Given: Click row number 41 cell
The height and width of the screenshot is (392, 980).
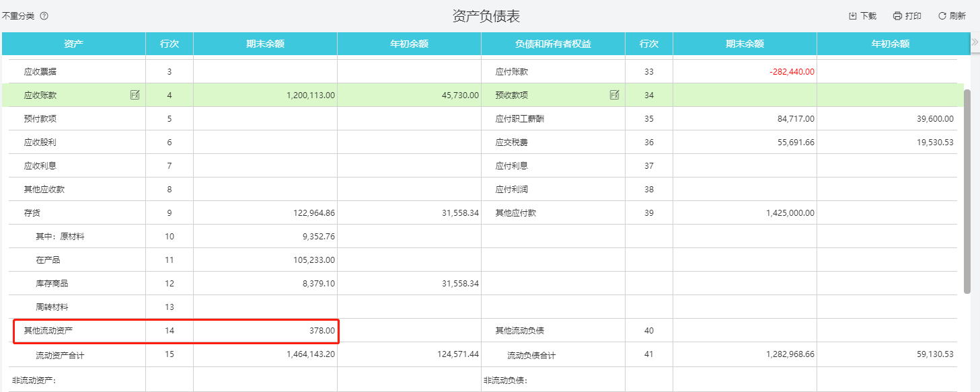Looking at the screenshot, I should (x=649, y=354).
